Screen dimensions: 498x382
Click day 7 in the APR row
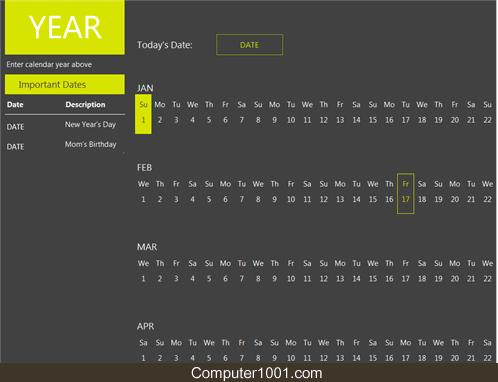[242, 358]
